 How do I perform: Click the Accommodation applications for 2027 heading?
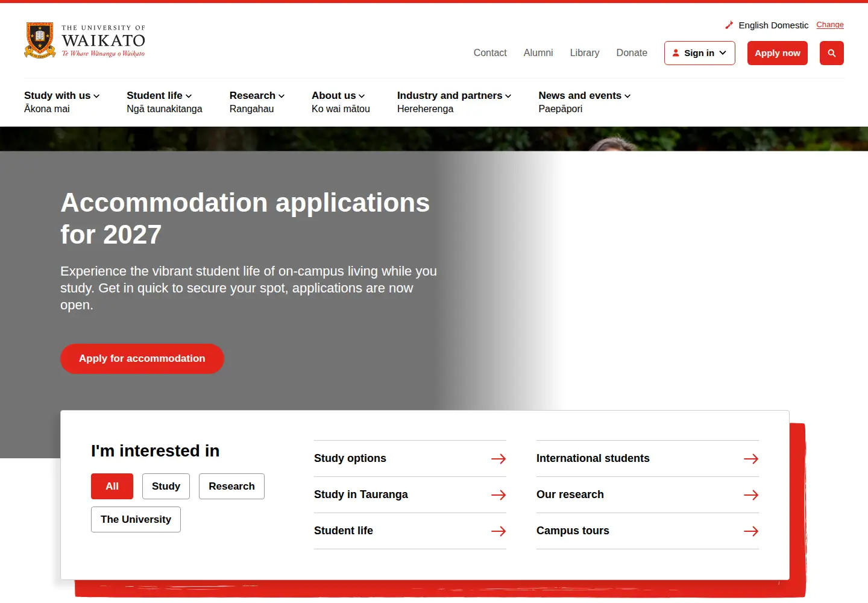pyautogui.click(x=245, y=218)
